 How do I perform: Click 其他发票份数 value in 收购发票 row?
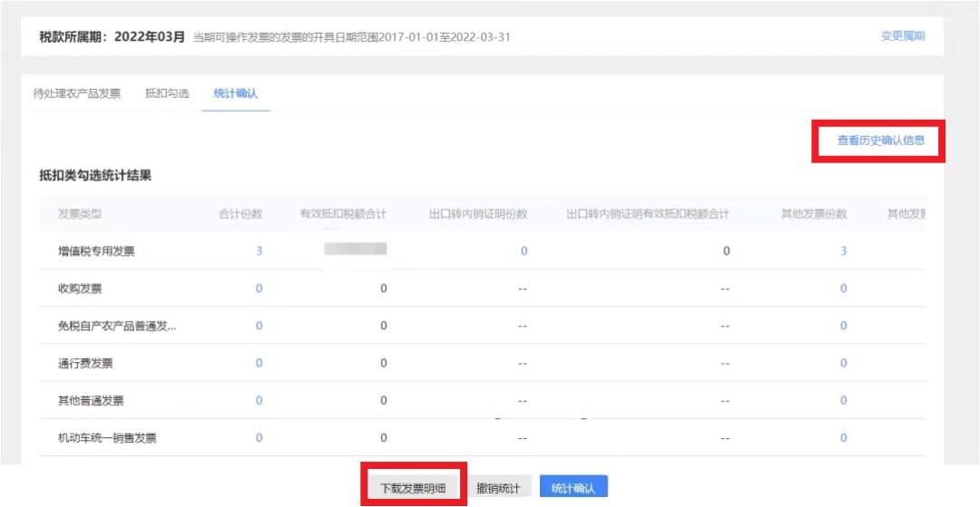[843, 288]
